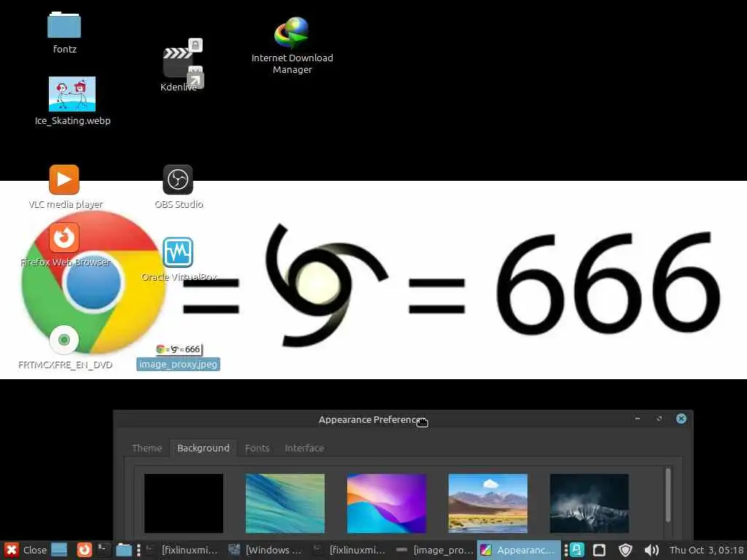
Task: Open Firefox Web Browser desktop icon
Action: [64, 238]
